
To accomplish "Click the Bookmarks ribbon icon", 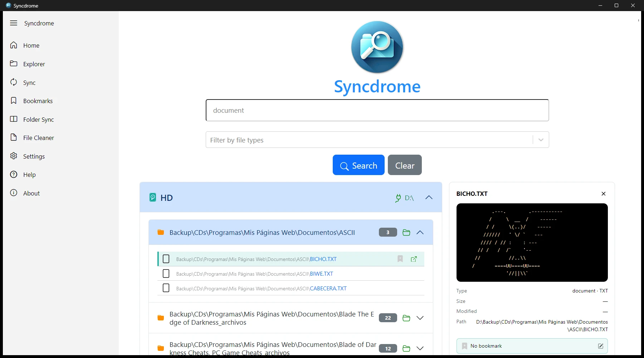I will [x=14, y=101].
